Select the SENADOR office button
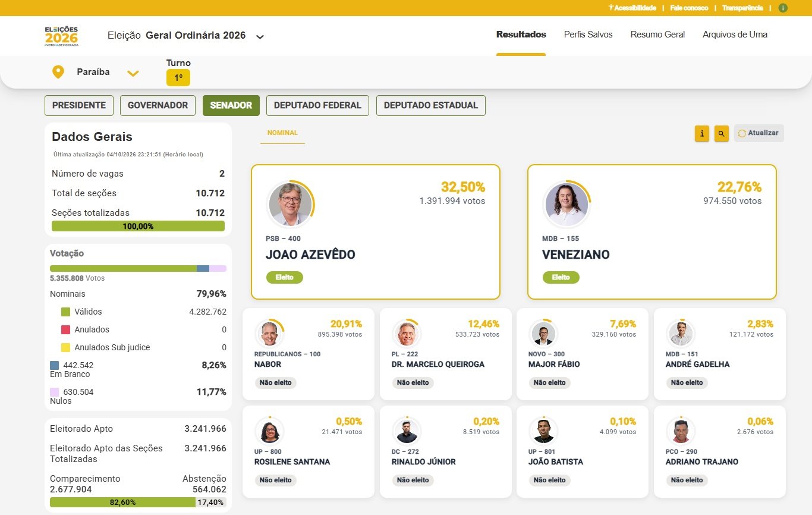Image resolution: width=812 pixels, height=515 pixels. tap(231, 105)
